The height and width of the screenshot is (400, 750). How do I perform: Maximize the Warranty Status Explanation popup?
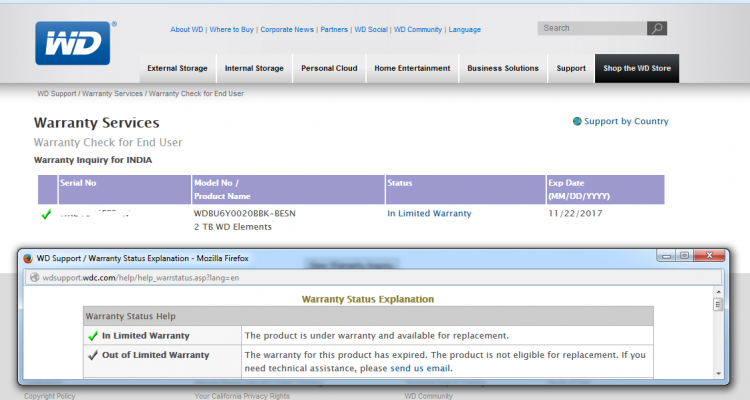click(684, 256)
